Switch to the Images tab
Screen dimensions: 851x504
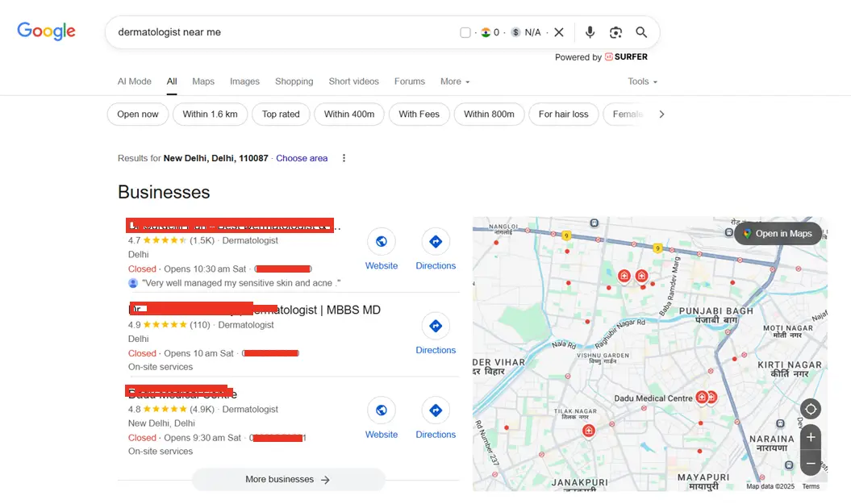244,81
